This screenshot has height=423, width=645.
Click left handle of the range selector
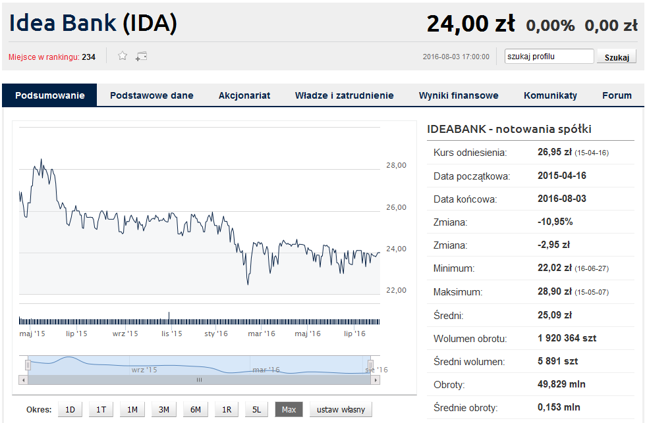click(28, 365)
